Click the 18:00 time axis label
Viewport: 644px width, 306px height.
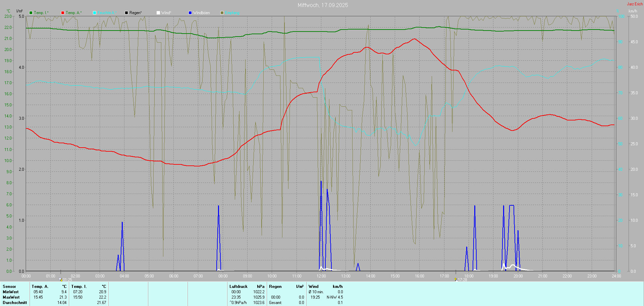(469, 276)
